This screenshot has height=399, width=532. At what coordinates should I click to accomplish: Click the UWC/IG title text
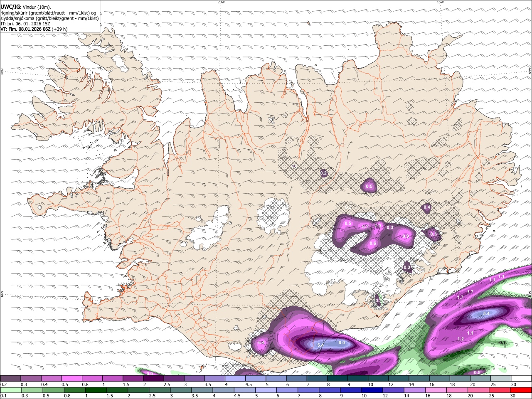[10, 7]
